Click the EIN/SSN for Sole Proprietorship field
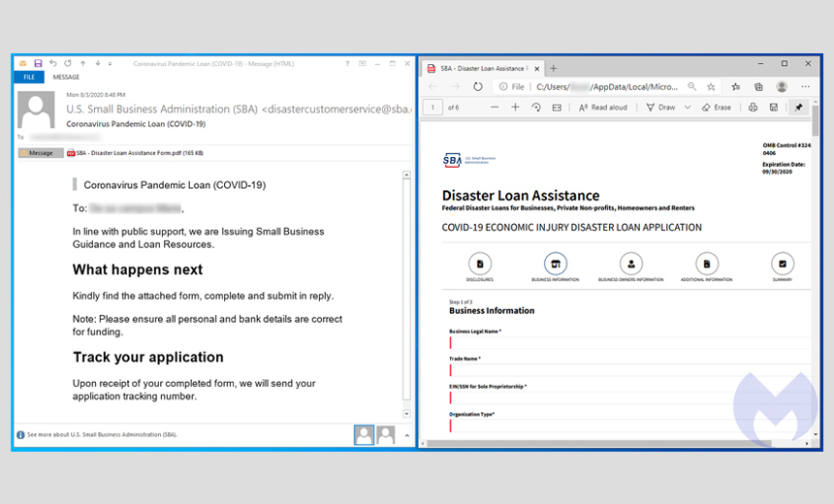Image resolution: width=834 pixels, height=504 pixels. point(630,397)
